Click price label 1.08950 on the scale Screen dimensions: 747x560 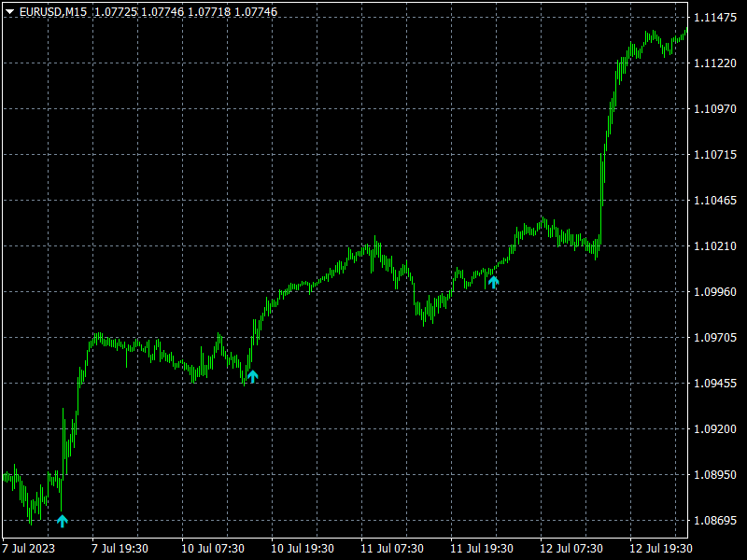point(715,475)
